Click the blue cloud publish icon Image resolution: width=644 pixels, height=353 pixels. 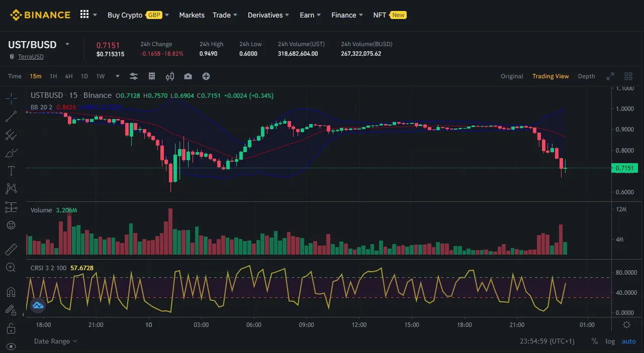tap(38, 305)
